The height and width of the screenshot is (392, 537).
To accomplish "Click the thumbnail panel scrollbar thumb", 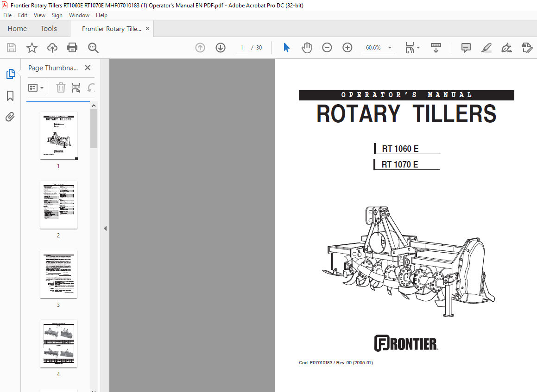I will tap(94, 129).
